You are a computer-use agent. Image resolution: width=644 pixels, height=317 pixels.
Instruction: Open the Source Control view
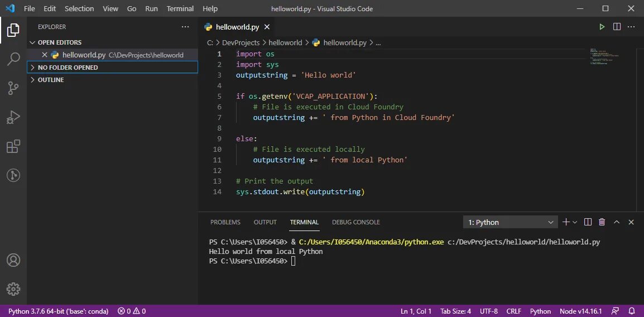pyautogui.click(x=13, y=88)
